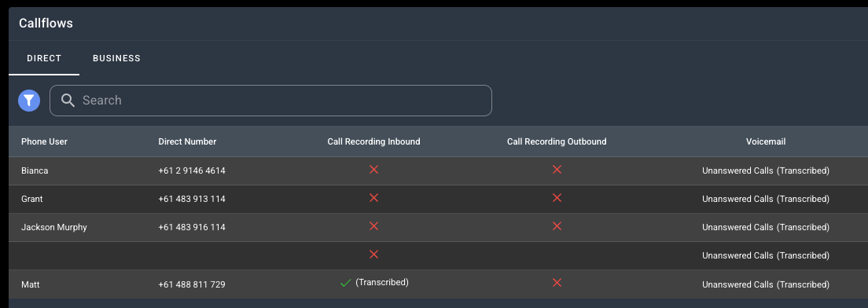
Task: Click number +61 488 811 729
Action: 192,284
